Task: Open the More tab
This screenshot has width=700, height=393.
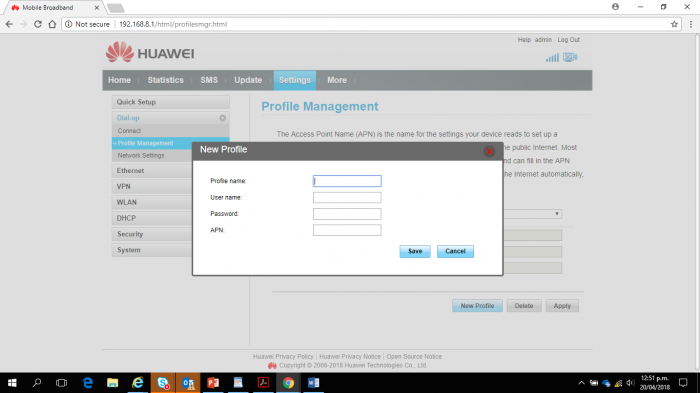Action: pos(337,80)
